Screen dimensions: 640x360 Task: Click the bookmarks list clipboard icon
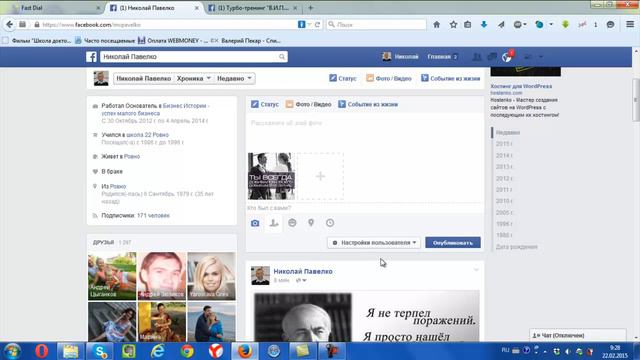468,24
